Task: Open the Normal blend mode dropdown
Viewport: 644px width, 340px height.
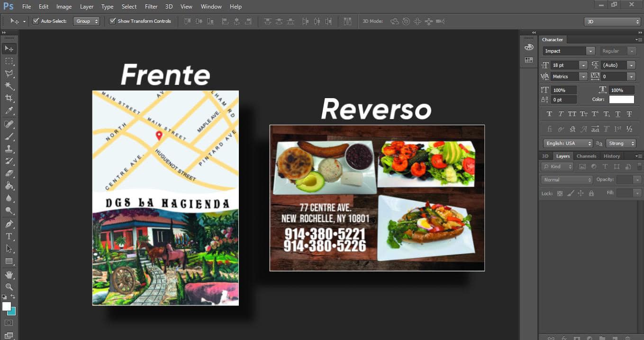Action: pyautogui.click(x=567, y=180)
